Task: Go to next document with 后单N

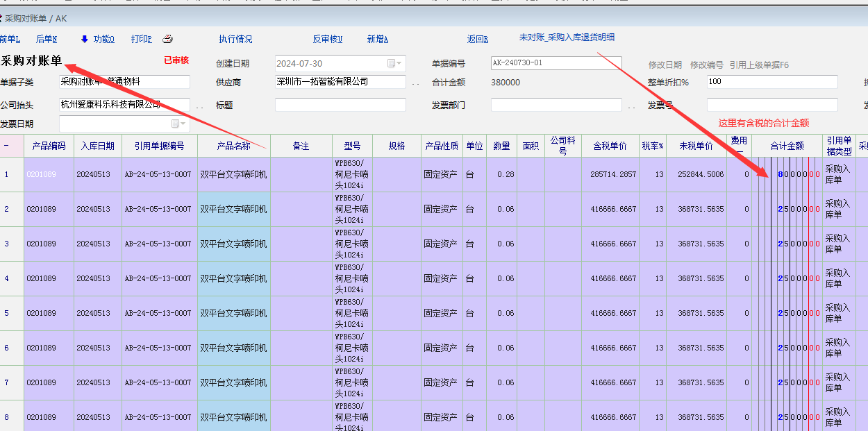Action: pyautogui.click(x=47, y=39)
